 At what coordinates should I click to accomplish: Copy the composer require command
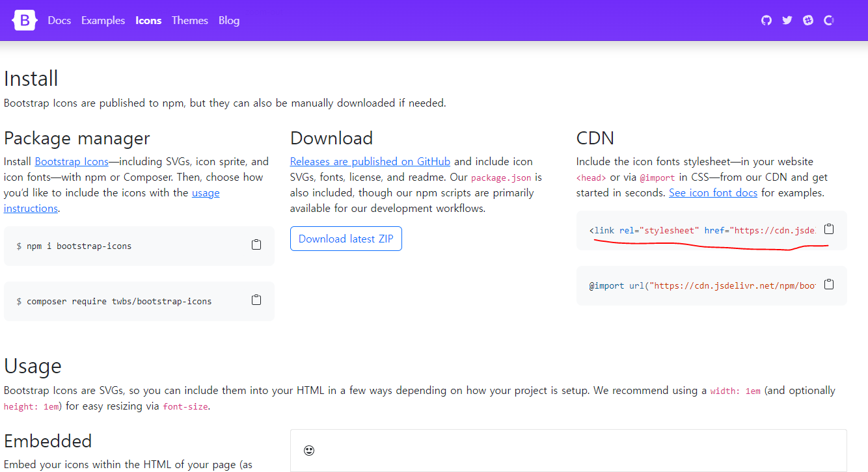click(256, 300)
